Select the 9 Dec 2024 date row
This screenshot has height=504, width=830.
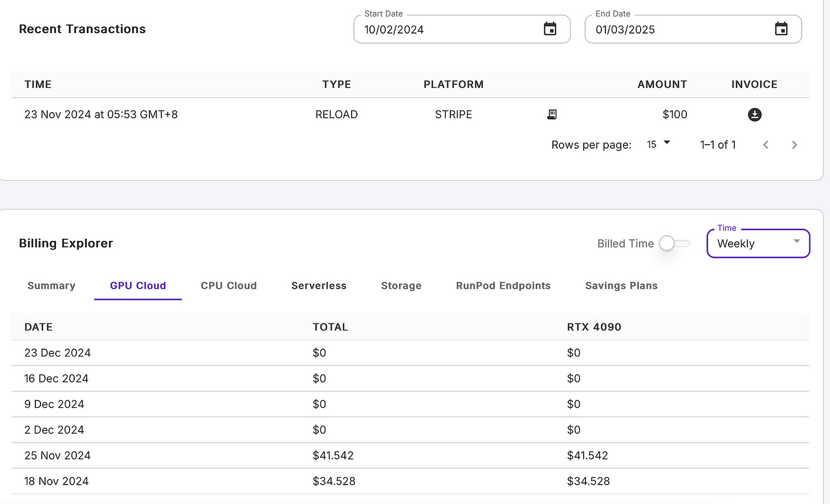coord(410,404)
